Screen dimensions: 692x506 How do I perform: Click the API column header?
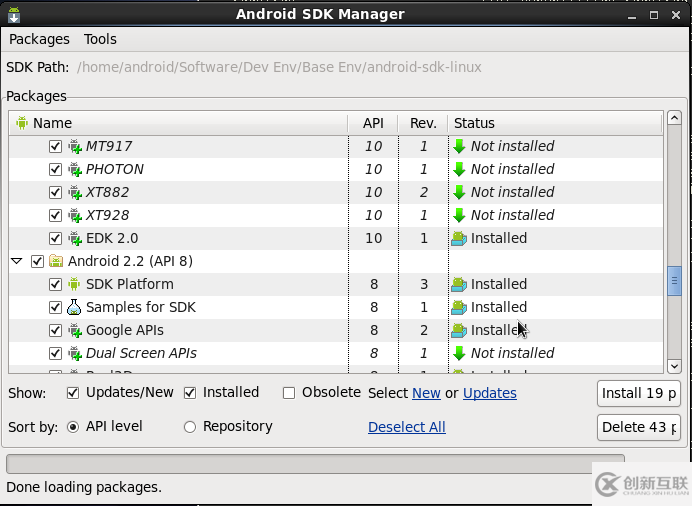click(373, 123)
